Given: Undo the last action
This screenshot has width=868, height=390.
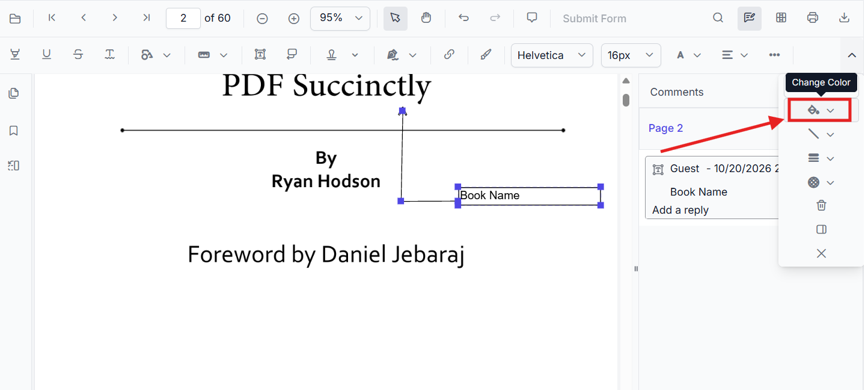Looking at the screenshot, I should 463,18.
